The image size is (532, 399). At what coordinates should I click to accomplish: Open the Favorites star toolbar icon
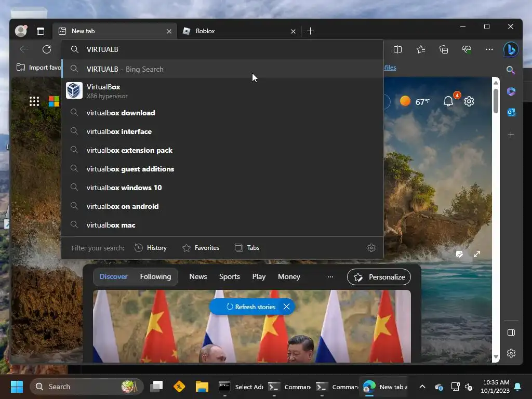421,49
